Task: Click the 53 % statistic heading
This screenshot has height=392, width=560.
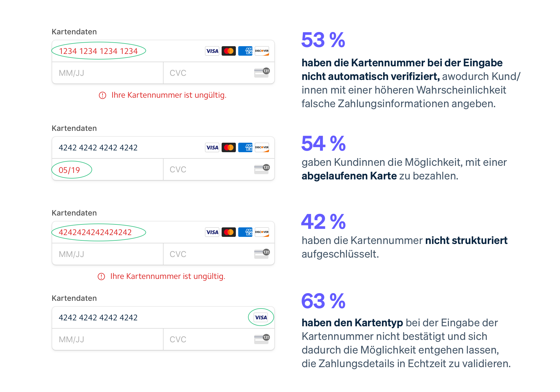Action: point(323,41)
